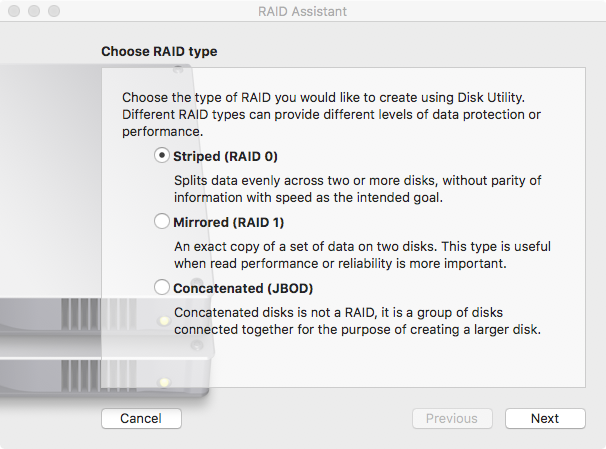Click the greyed-out Previous button
The image size is (606, 449).
pyautogui.click(x=452, y=418)
